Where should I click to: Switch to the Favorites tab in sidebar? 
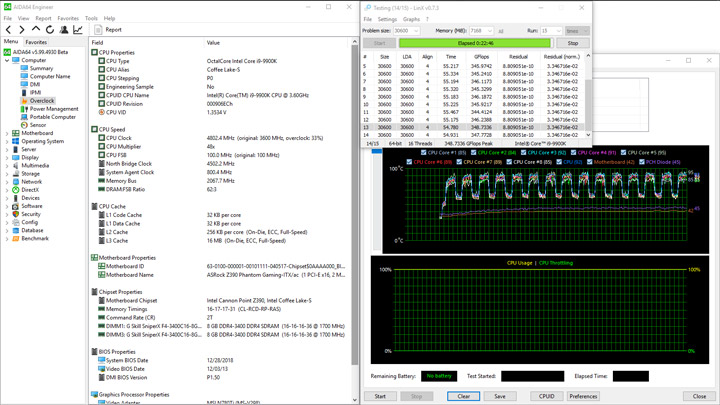36,43
